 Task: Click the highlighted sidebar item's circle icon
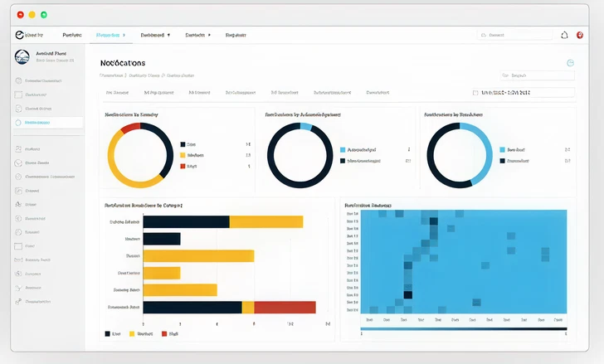(x=18, y=123)
